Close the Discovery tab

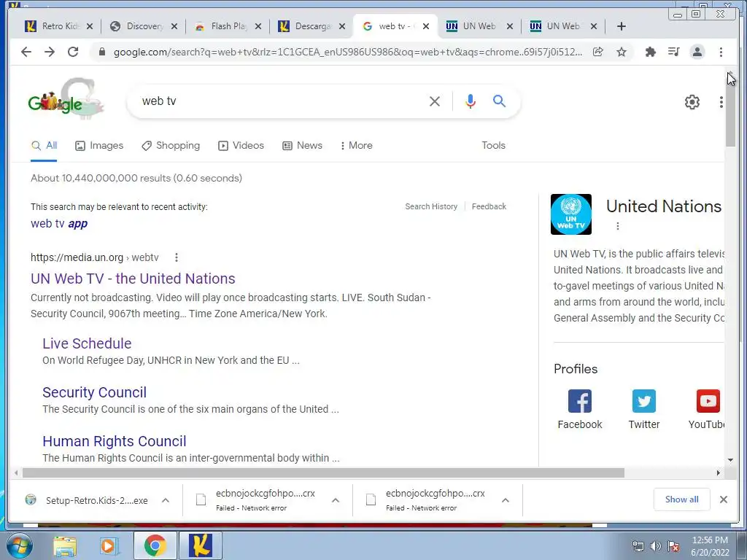pos(174,26)
